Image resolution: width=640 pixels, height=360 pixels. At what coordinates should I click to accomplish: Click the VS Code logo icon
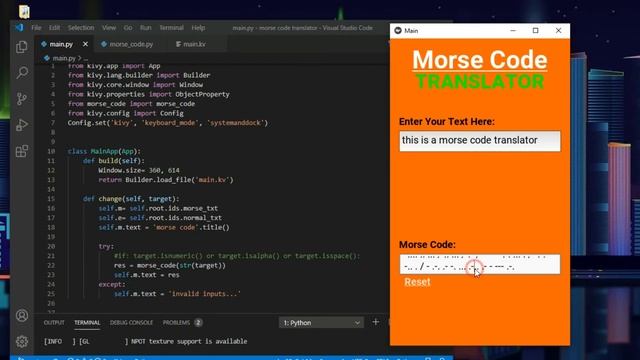point(19,28)
